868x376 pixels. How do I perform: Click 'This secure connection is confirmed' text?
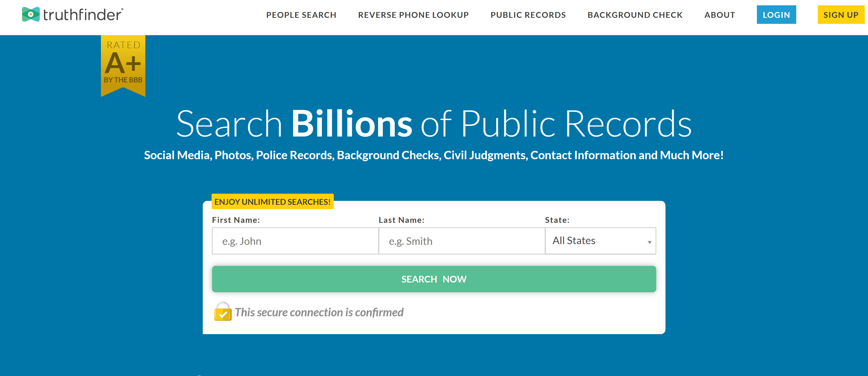coord(319,312)
